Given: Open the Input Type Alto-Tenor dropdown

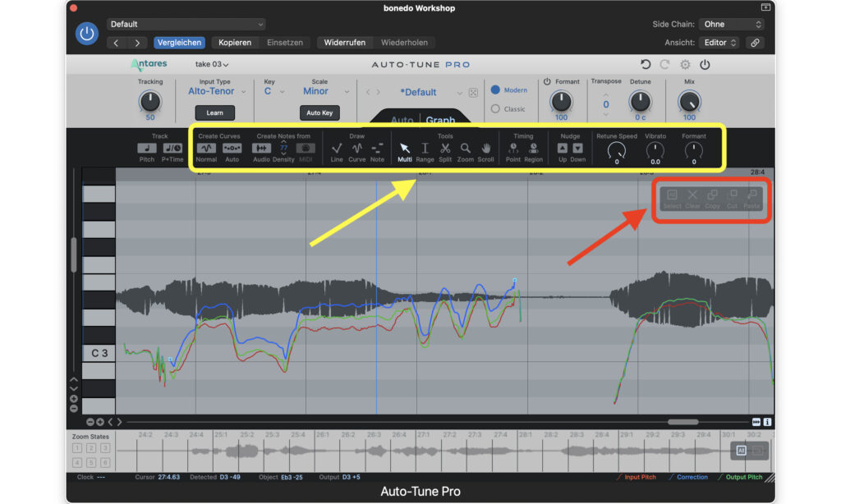Looking at the screenshot, I should pos(216,92).
